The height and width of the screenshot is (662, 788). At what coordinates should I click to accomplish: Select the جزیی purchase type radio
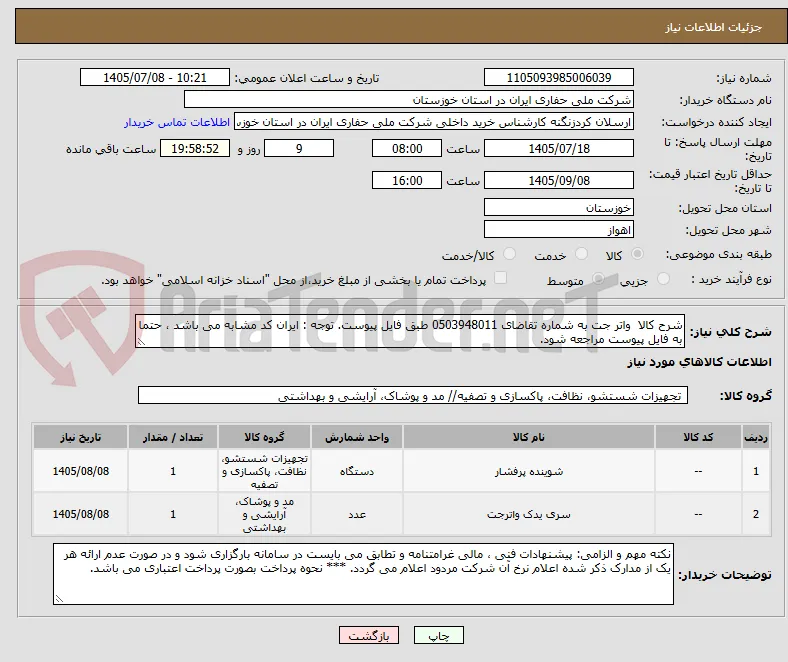tap(663, 278)
